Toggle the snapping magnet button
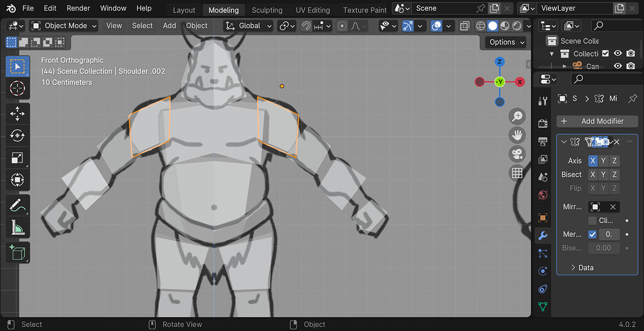 pyautogui.click(x=306, y=26)
